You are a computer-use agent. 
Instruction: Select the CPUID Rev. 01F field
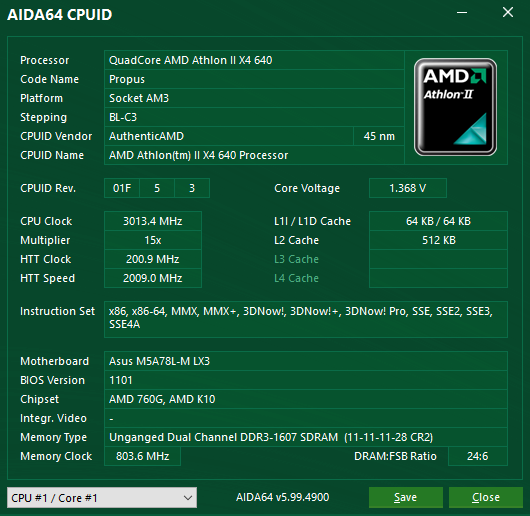[122, 188]
